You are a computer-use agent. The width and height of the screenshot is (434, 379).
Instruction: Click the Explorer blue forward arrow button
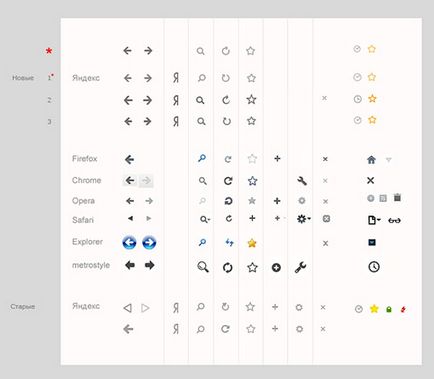149,243
